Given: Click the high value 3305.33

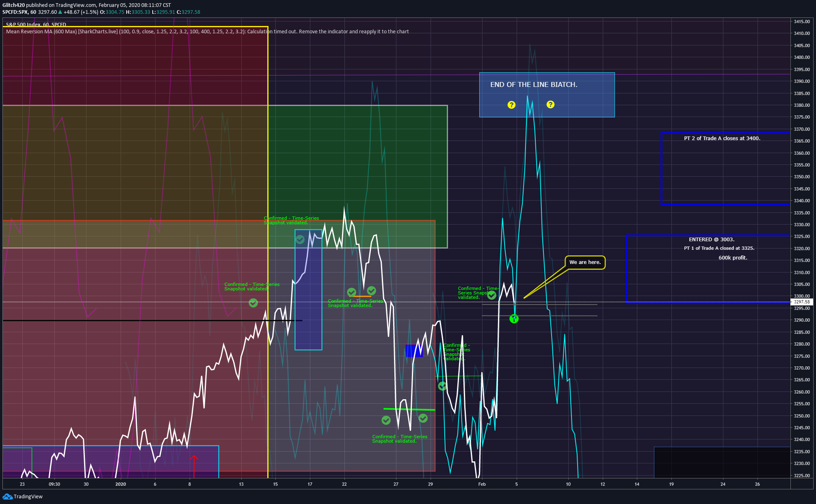Looking at the screenshot, I should pyautogui.click(x=141, y=12).
